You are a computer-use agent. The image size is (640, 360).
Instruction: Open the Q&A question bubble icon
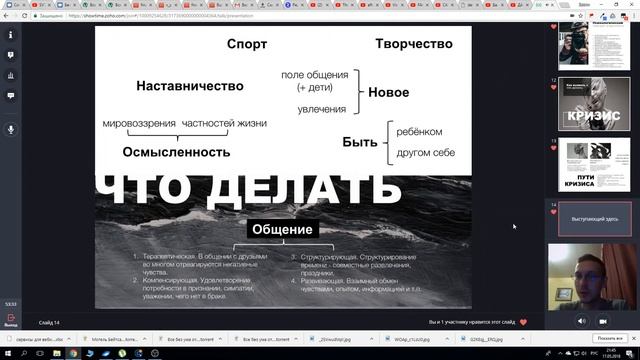click(x=11, y=55)
